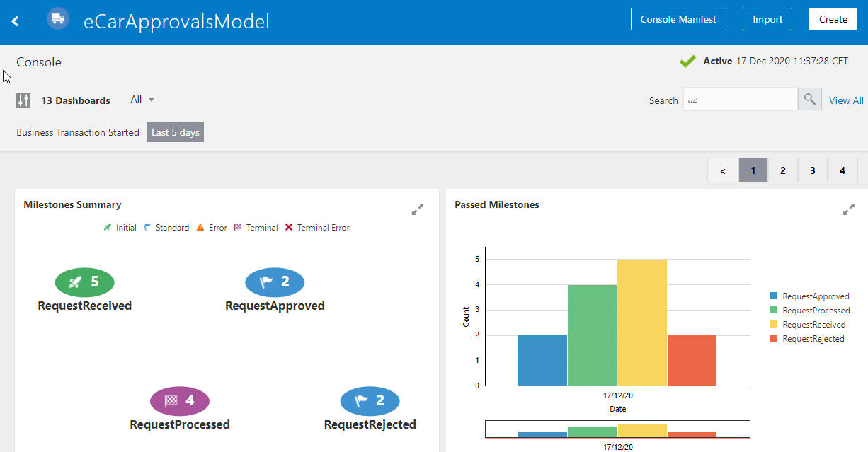The width and height of the screenshot is (868, 452).
Task: Open the View All link
Action: (845, 100)
